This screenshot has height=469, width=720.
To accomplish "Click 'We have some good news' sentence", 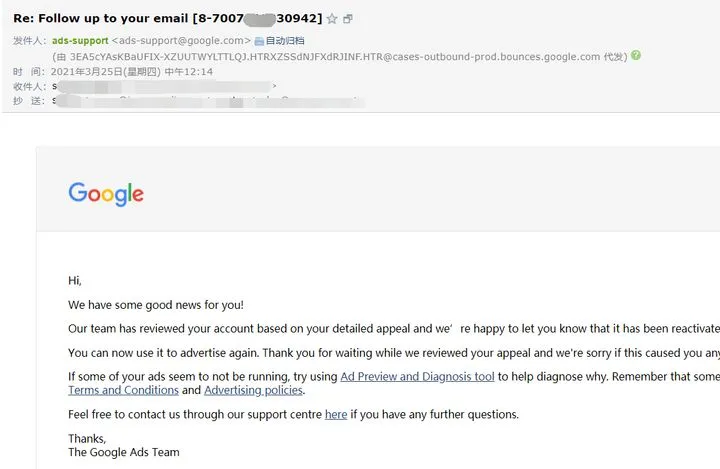I will pos(156,305).
